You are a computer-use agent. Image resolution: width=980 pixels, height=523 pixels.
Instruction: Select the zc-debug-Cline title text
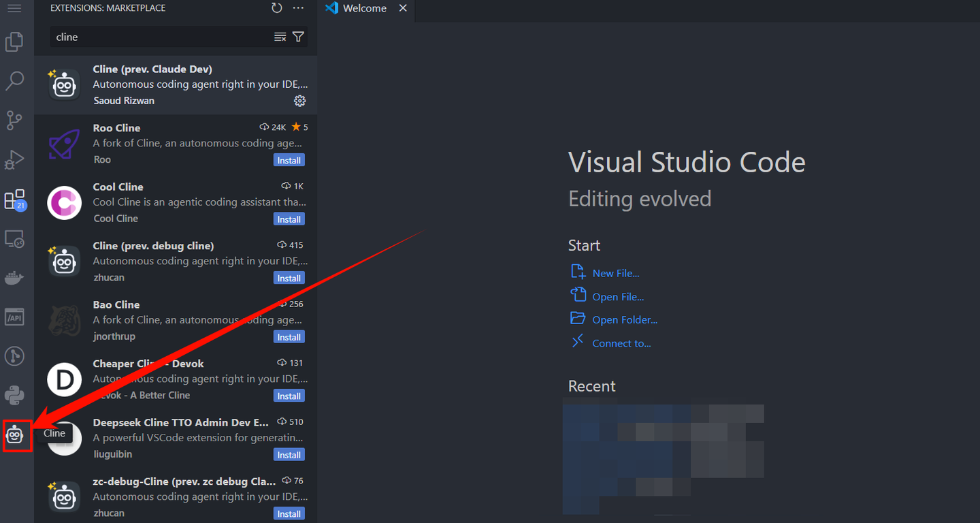tap(184, 481)
